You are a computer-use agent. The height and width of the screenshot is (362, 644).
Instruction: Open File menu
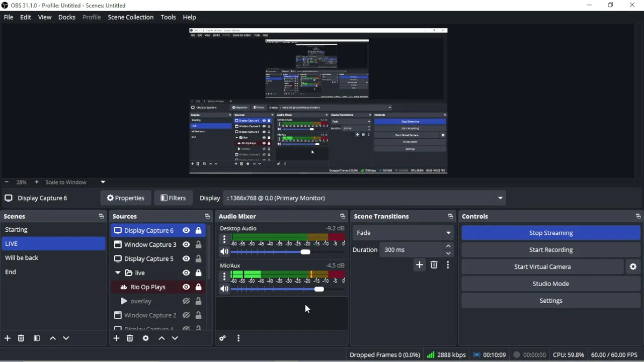click(x=9, y=17)
